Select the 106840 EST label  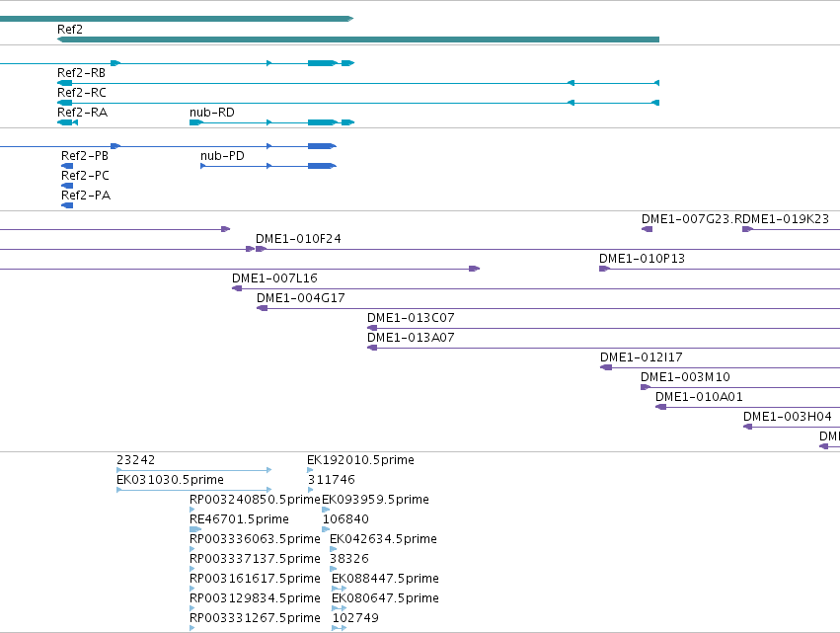(345, 519)
